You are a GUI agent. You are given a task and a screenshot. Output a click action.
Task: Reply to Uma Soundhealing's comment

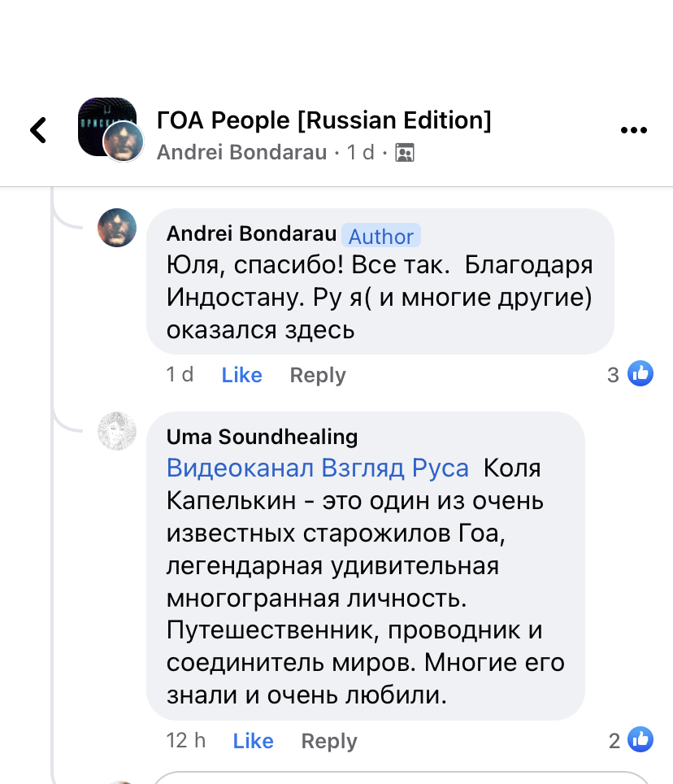click(329, 741)
